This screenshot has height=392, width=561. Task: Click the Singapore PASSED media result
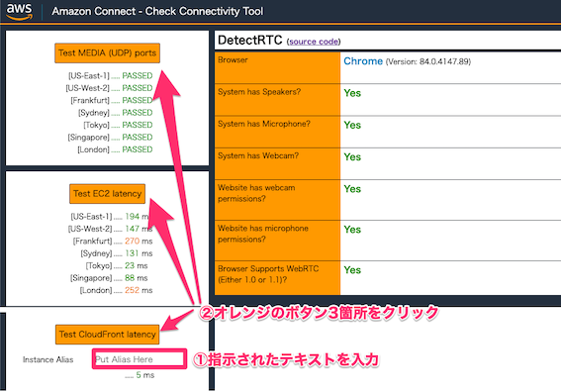[111, 138]
